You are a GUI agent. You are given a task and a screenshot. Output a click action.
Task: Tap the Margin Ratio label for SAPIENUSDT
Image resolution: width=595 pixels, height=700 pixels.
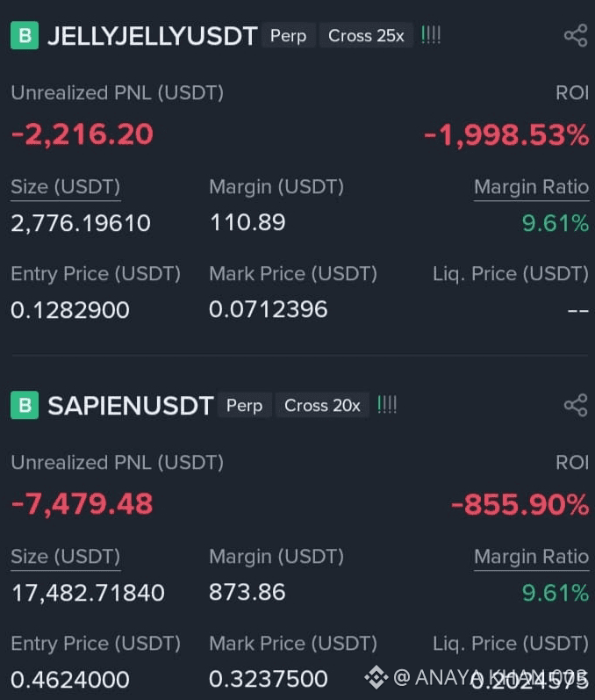coord(531,557)
